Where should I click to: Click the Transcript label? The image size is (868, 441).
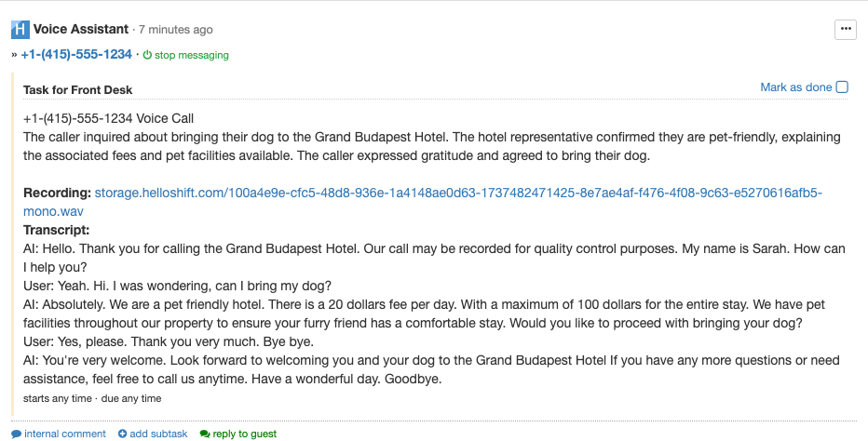[56, 230]
